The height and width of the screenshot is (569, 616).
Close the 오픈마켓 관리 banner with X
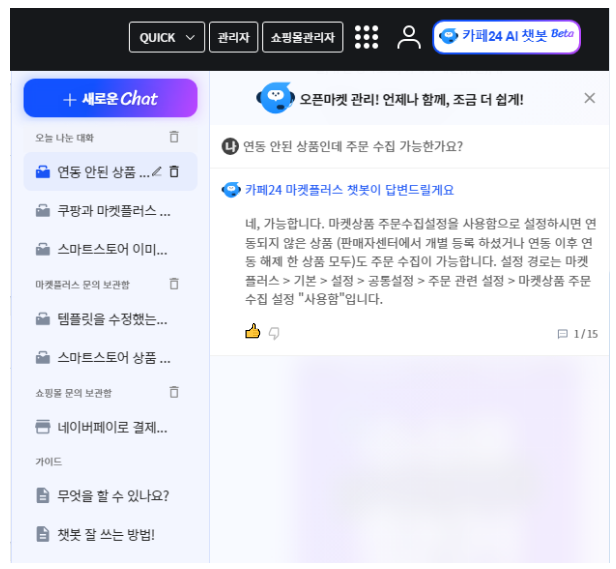click(x=589, y=98)
